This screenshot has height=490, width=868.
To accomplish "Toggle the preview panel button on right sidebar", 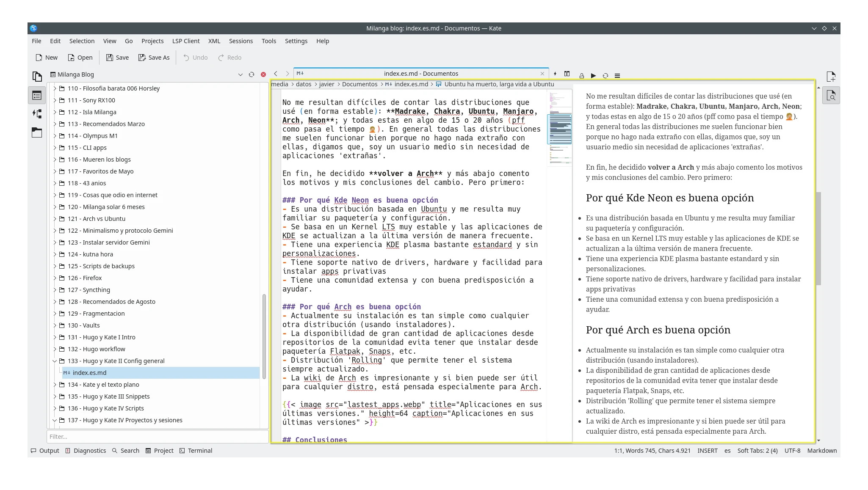I will pos(831,96).
